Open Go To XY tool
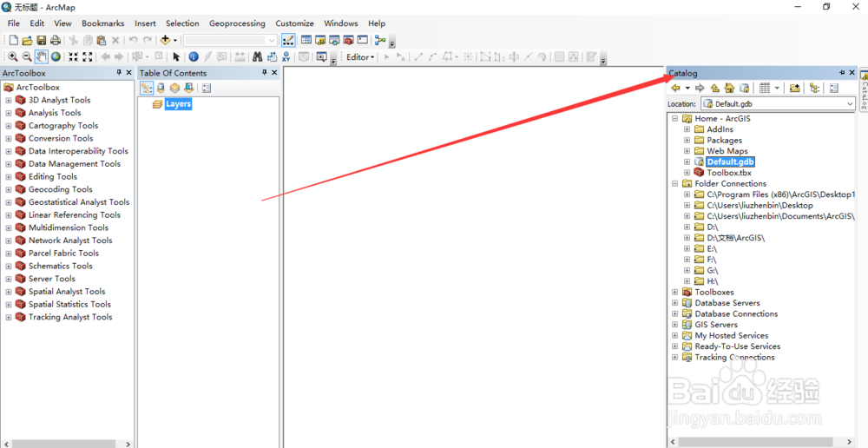This screenshot has height=448, width=868. (286, 56)
